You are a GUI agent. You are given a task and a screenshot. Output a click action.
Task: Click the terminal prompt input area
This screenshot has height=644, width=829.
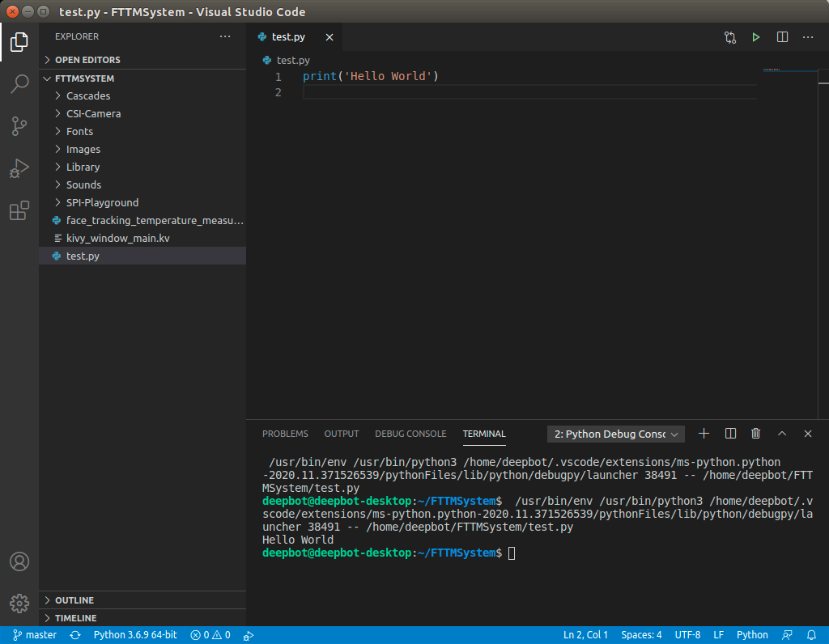click(x=512, y=553)
